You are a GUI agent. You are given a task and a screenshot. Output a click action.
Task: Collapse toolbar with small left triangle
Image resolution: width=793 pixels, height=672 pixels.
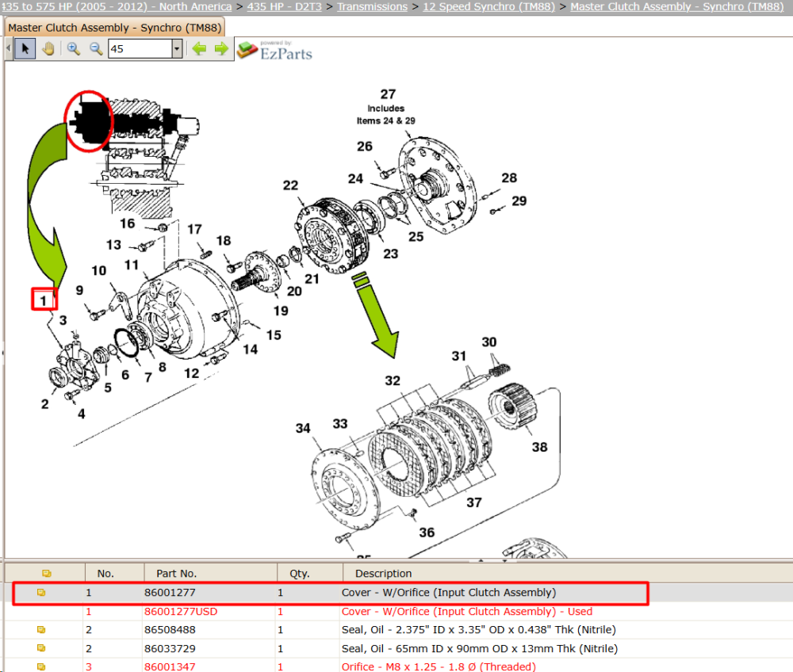click(9, 49)
